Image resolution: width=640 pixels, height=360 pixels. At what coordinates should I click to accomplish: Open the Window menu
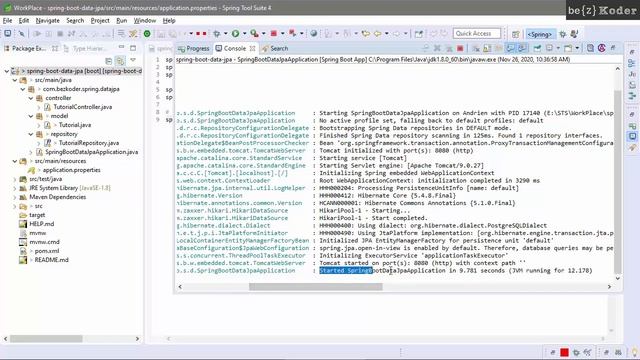coord(144,20)
